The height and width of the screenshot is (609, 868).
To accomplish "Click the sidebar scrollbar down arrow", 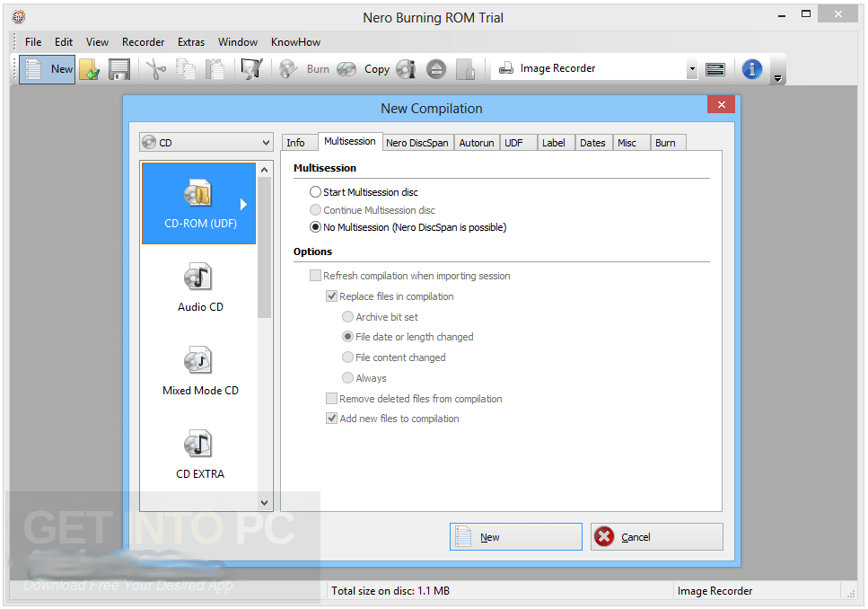I will click(264, 502).
